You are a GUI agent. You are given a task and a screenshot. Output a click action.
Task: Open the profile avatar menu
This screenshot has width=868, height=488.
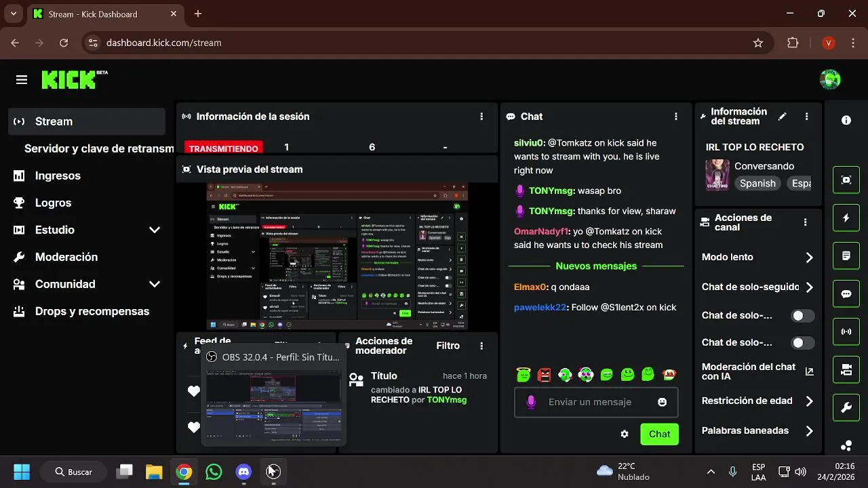tap(830, 79)
